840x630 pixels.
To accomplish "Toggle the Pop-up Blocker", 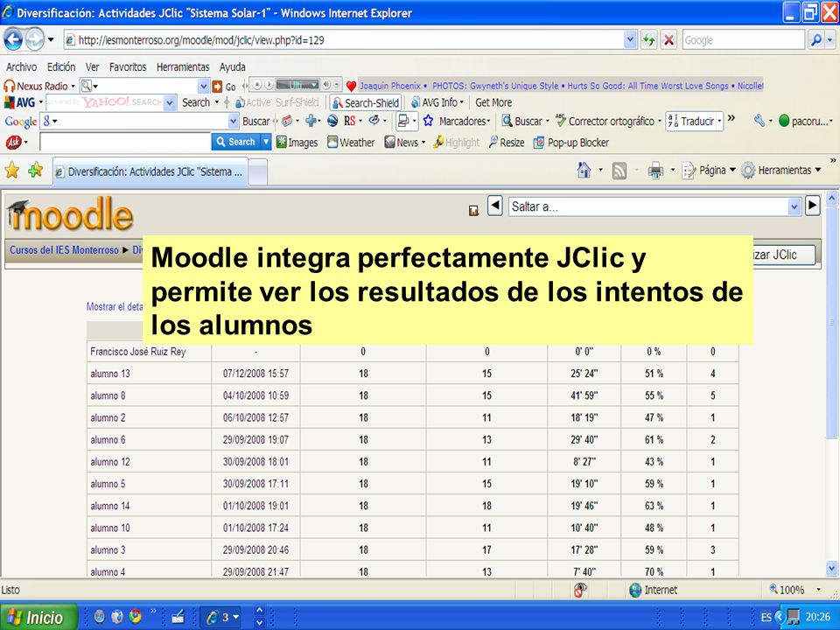I will pyautogui.click(x=571, y=143).
